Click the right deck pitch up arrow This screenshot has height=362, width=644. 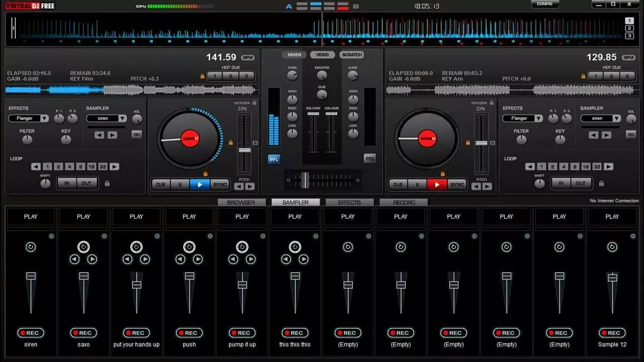pos(487,187)
